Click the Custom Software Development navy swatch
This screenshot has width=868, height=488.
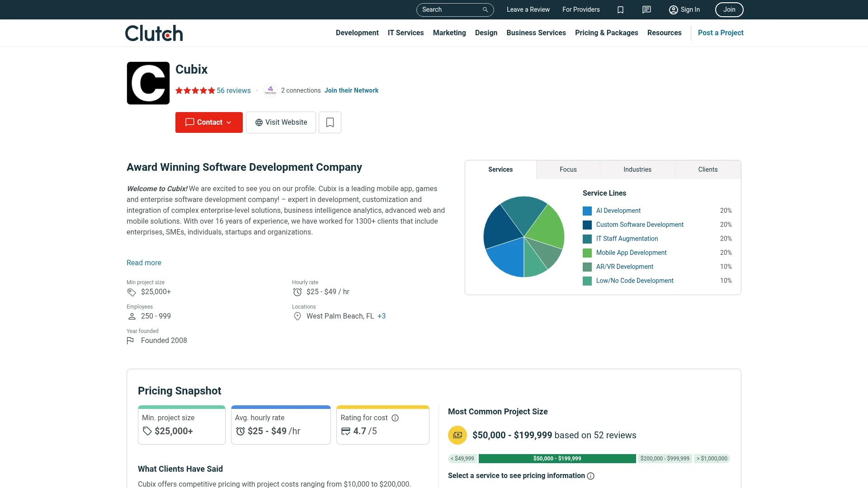tap(587, 225)
